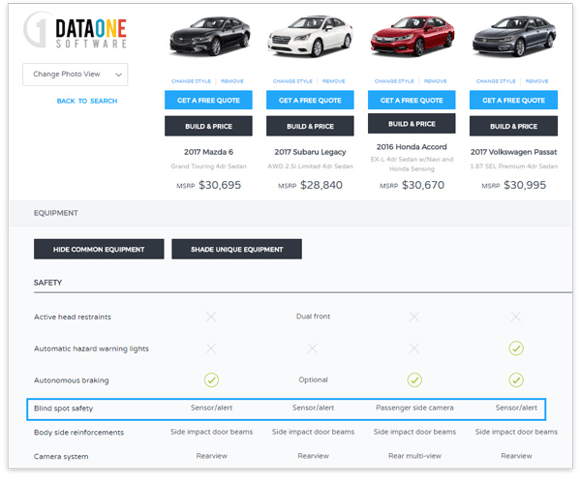Click Passat active head restraints X mark
Image resolution: width=581 pixels, height=484 pixels.
pyautogui.click(x=516, y=317)
